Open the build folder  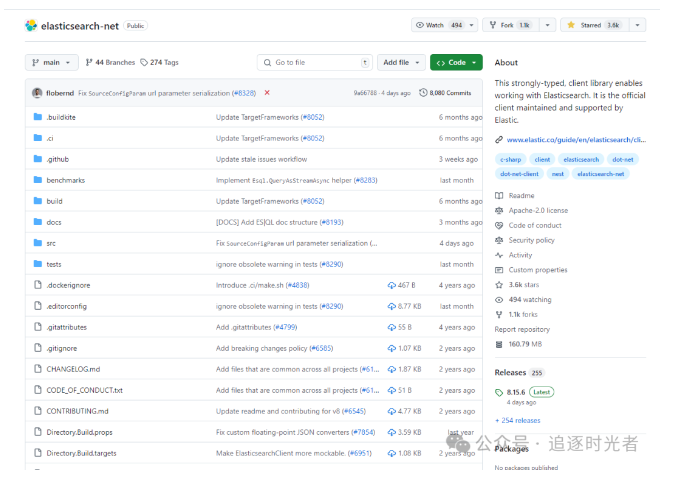54,201
